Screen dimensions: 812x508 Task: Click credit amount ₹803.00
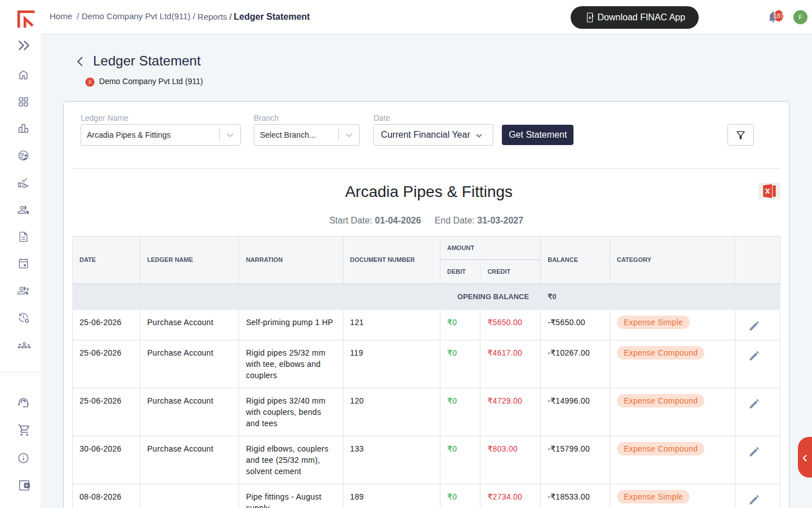[502, 449]
